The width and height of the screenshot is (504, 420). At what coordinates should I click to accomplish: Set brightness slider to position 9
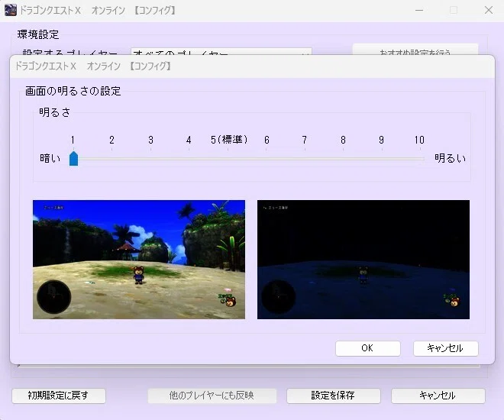(382, 159)
